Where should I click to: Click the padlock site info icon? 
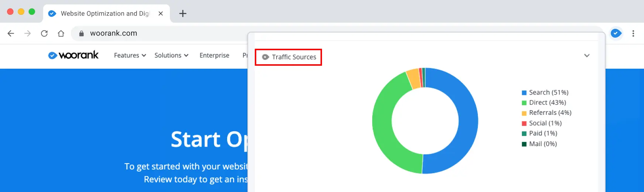(81, 33)
